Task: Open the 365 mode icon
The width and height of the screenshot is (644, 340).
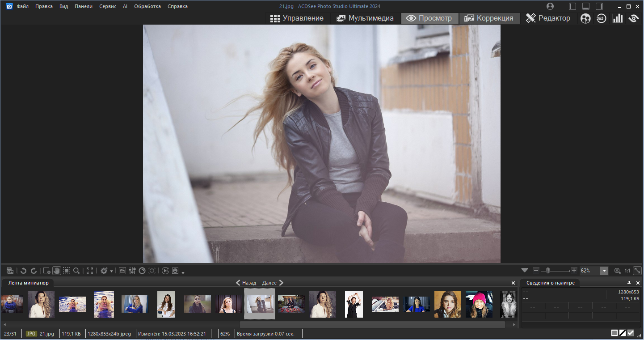Action: [602, 18]
